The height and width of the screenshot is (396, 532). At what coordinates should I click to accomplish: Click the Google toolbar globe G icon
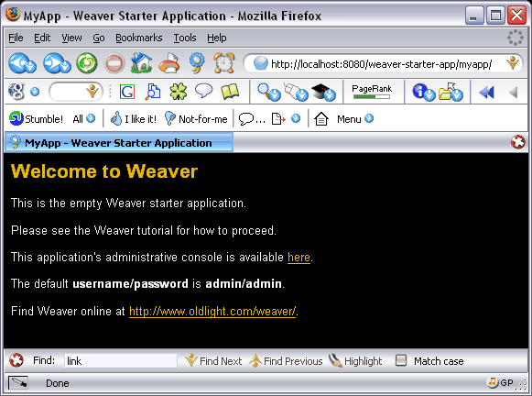pyautogui.click(x=16, y=92)
